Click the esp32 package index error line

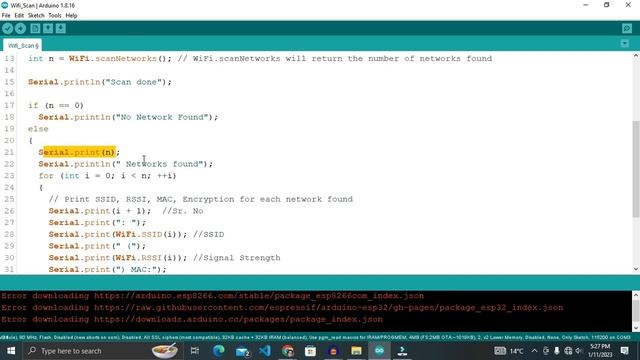pos(282,308)
